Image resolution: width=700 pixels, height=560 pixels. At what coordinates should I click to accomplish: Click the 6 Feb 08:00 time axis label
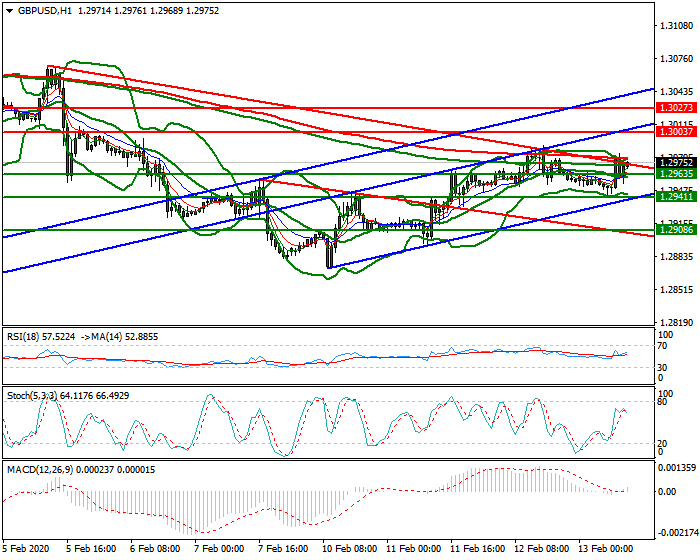[x=154, y=548]
